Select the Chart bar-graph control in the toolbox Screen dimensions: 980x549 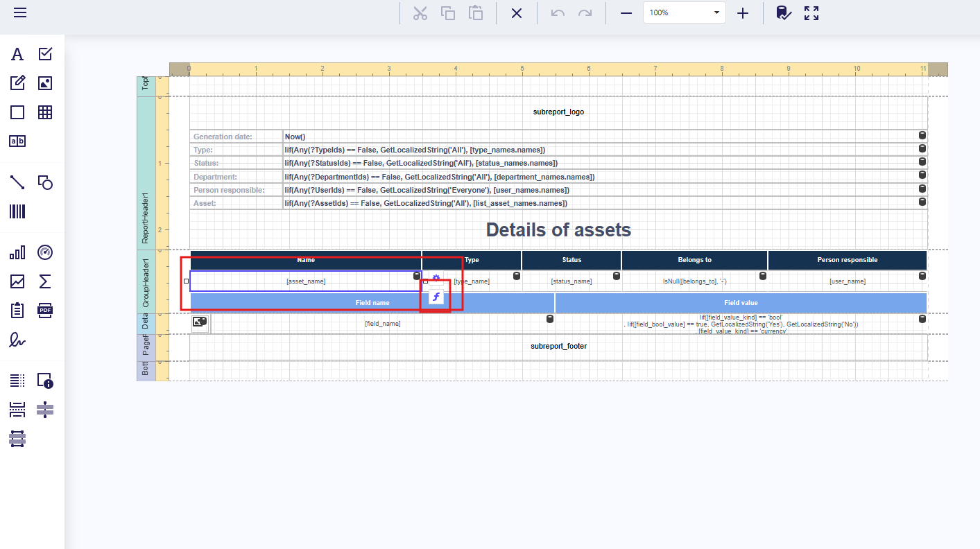click(x=17, y=252)
